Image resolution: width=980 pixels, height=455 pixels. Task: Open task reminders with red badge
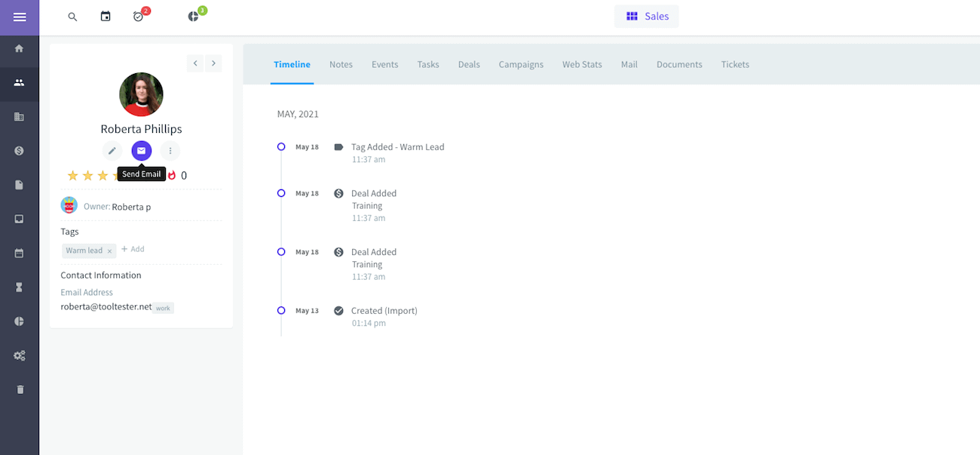(x=139, y=16)
